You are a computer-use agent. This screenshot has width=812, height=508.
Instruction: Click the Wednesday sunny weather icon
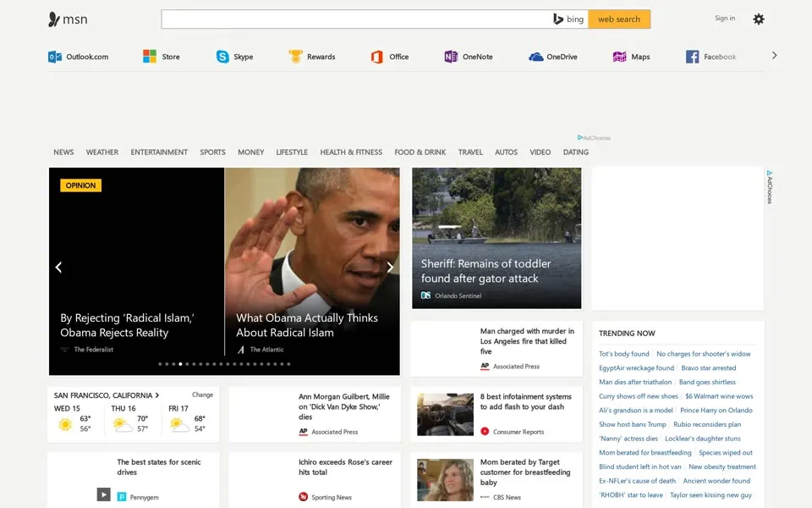[x=65, y=424]
